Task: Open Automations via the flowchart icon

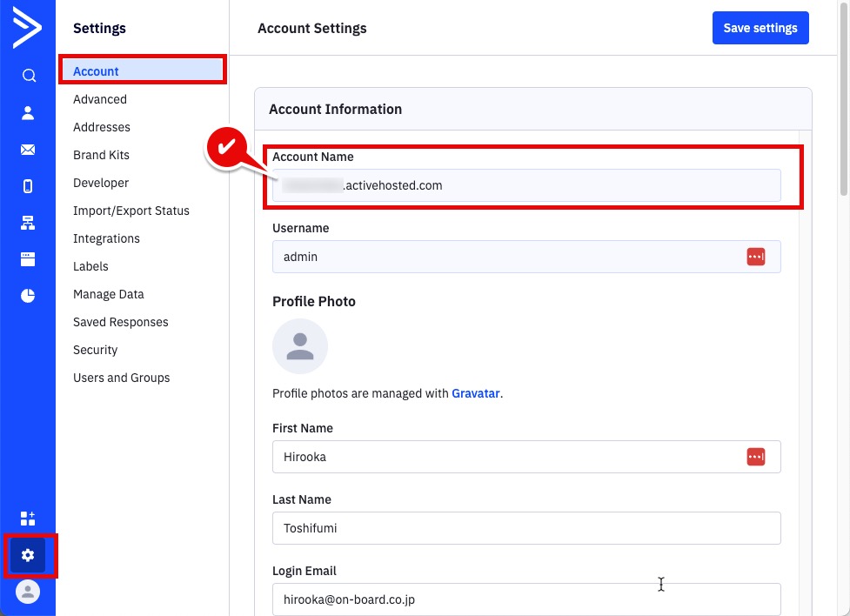Action: pos(28,223)
